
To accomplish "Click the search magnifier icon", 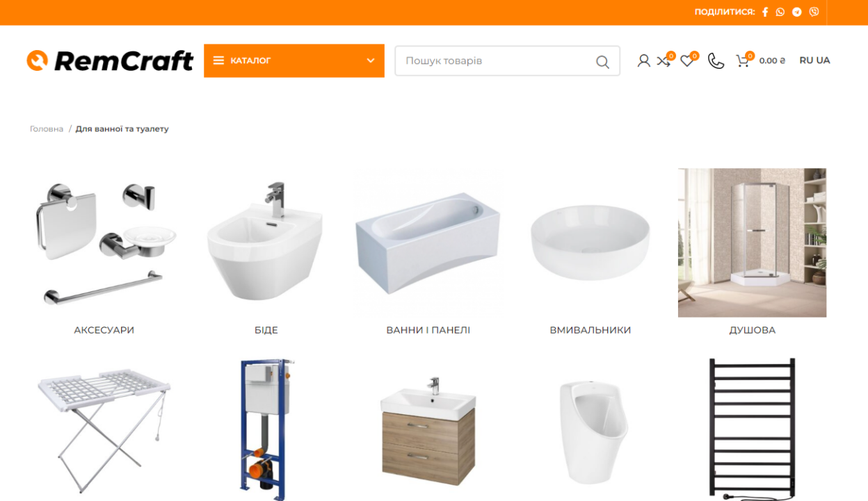I will pos(602,62).
